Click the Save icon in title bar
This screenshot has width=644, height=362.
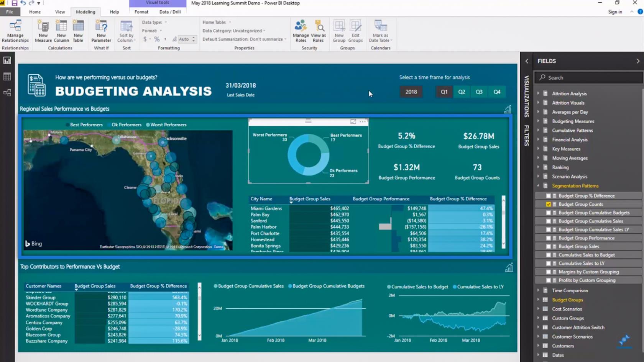coord(14,3)
